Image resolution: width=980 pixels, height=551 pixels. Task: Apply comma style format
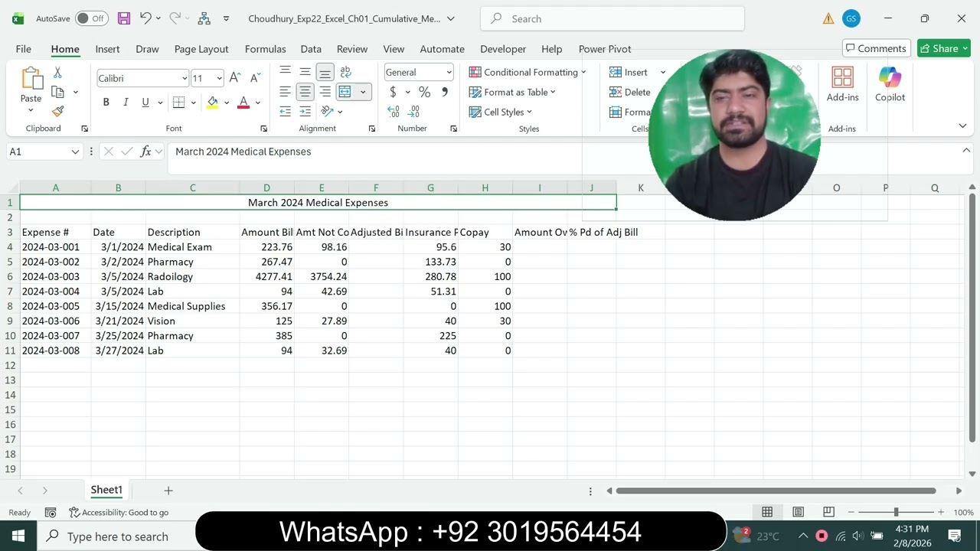[445, 92]
